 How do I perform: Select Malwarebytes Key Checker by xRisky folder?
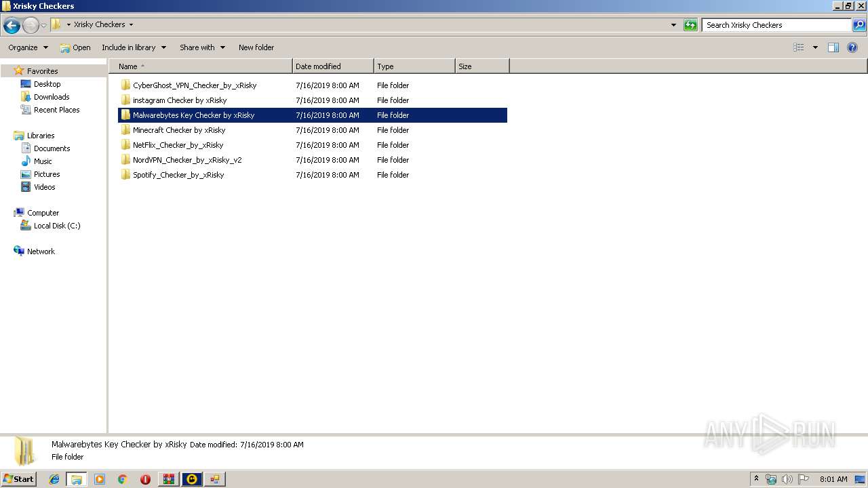point(313,115)
